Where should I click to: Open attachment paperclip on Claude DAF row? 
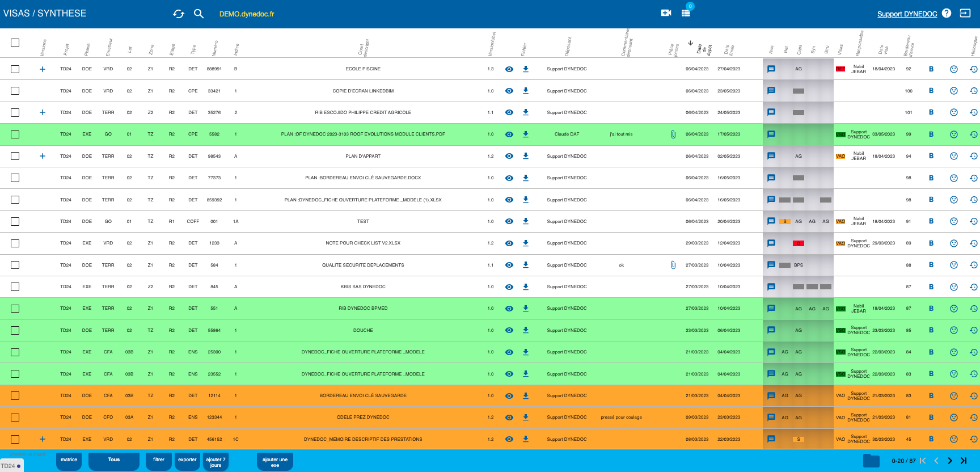pyautogui.click(x=673, y=134)
